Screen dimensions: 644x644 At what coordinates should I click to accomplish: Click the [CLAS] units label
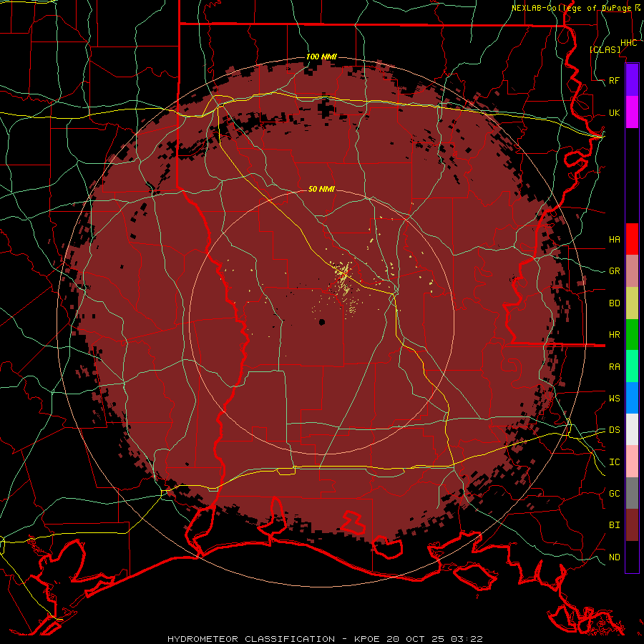click(x=605, y=49)
